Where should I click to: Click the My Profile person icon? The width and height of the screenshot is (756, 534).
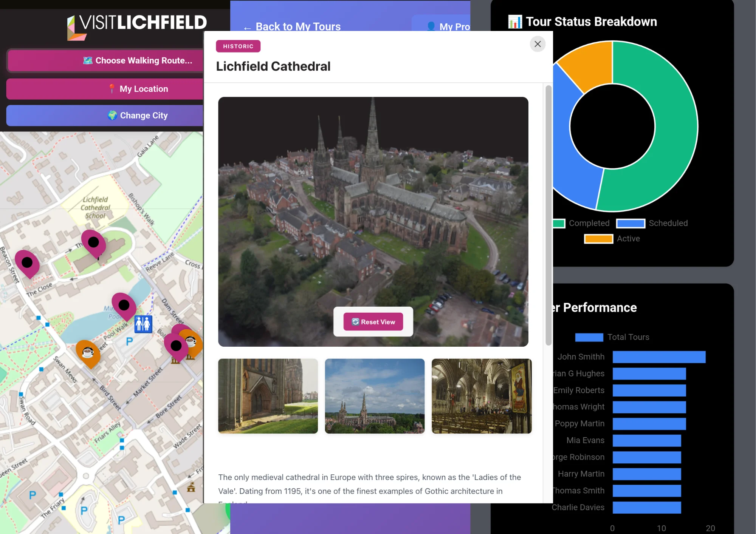click(x=431, y=26)
